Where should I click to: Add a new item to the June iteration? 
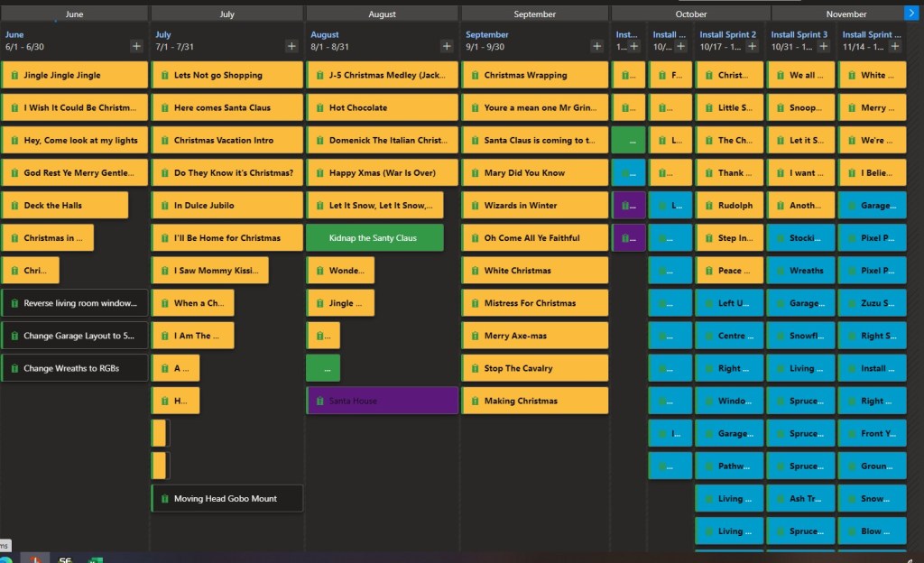point(136,46)
